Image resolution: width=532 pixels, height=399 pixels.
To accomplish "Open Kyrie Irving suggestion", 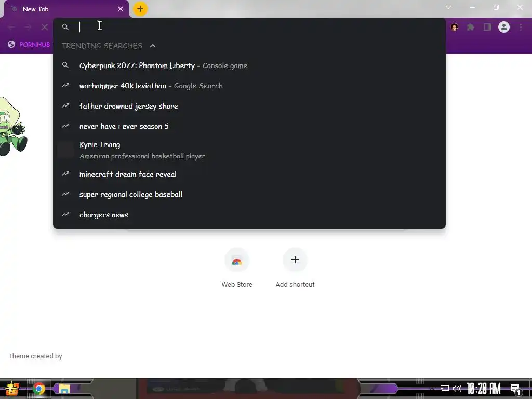I will [x=249, y=150].
